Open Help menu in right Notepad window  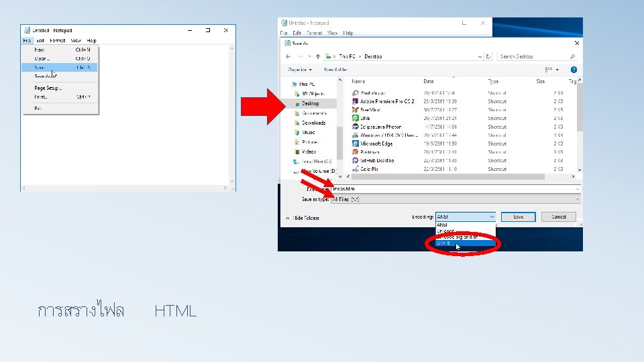[348, 34]
